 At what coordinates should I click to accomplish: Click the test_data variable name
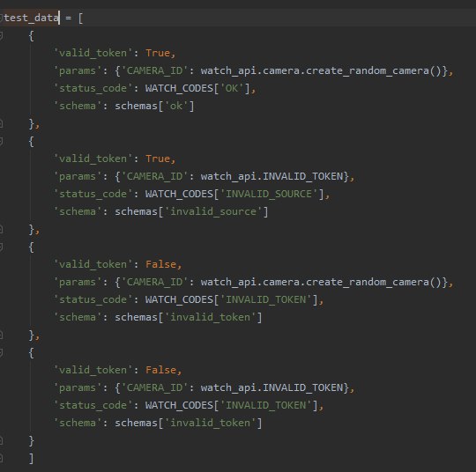(x=31, y=18)
